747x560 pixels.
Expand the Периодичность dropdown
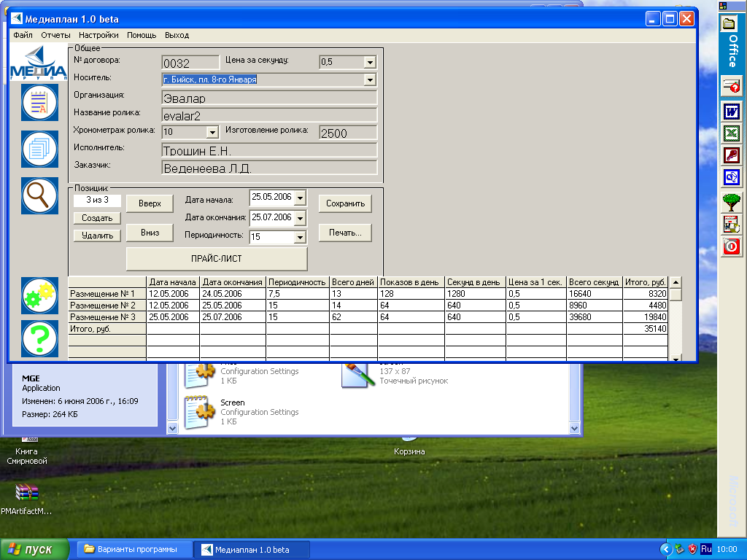(x=300, y=237)
